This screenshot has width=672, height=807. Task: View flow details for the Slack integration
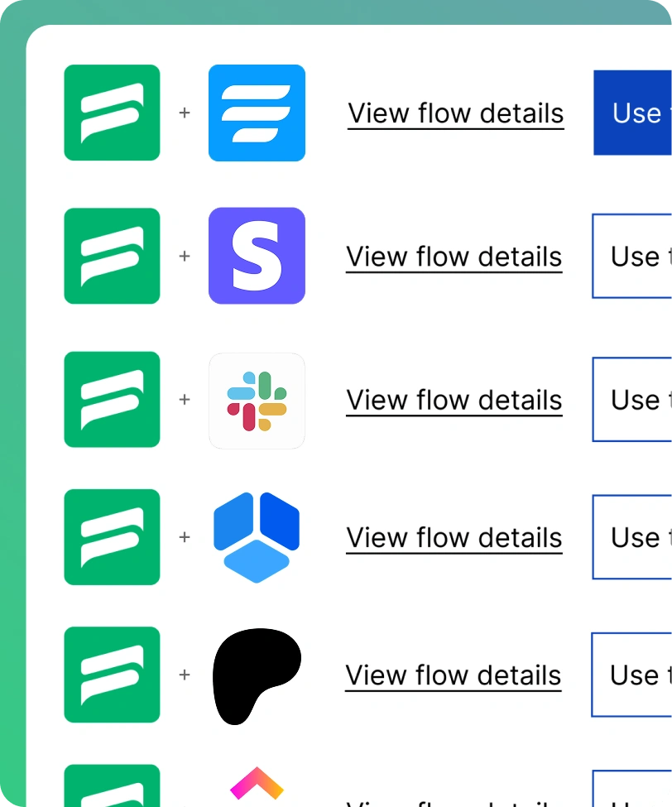tap(454, 401)
